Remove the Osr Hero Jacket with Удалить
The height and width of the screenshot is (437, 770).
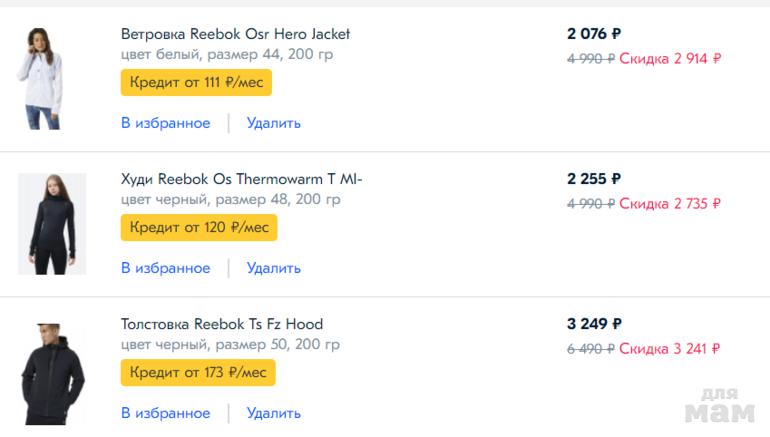click(x=273, y=123)
